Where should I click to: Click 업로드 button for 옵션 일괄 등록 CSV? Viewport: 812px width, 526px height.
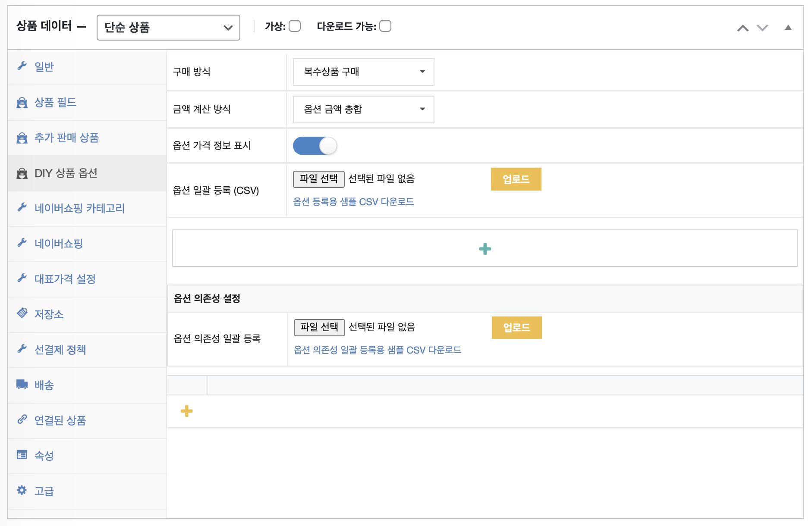(516, 179)
